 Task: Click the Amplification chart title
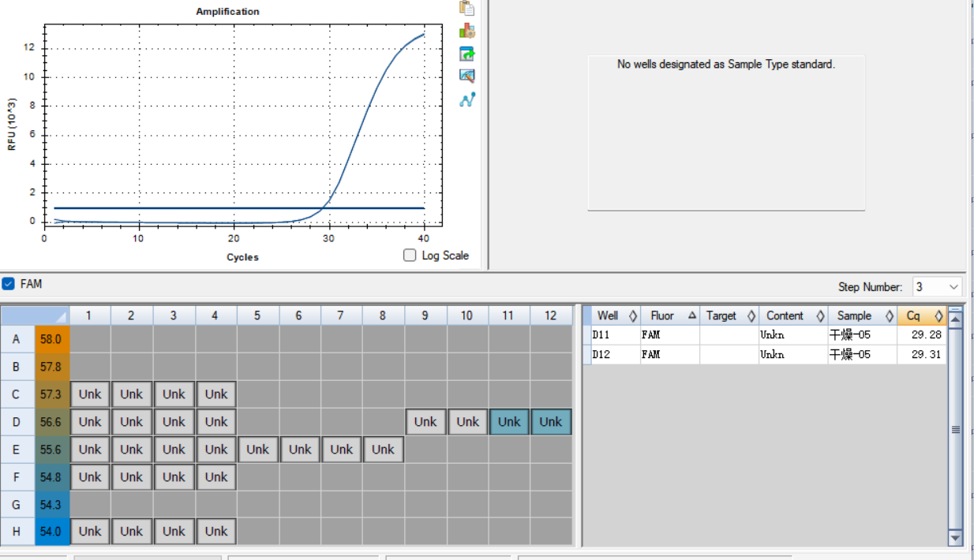227,11
